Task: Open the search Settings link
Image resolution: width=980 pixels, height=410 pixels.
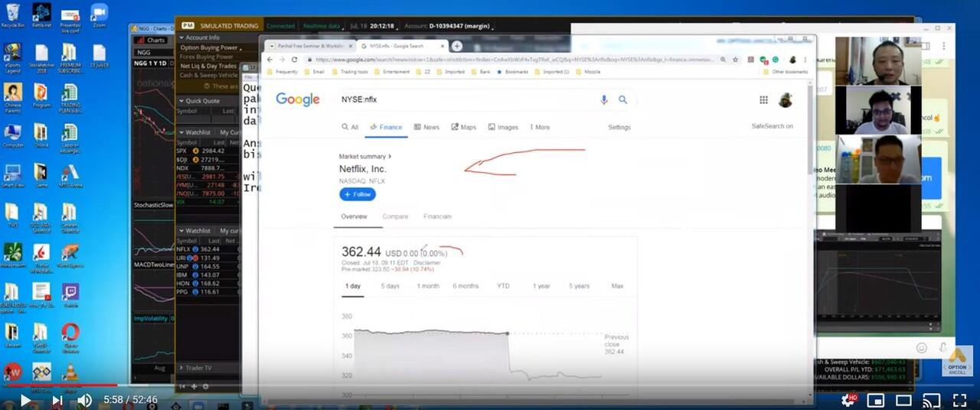Action: (x=619, y=127)
